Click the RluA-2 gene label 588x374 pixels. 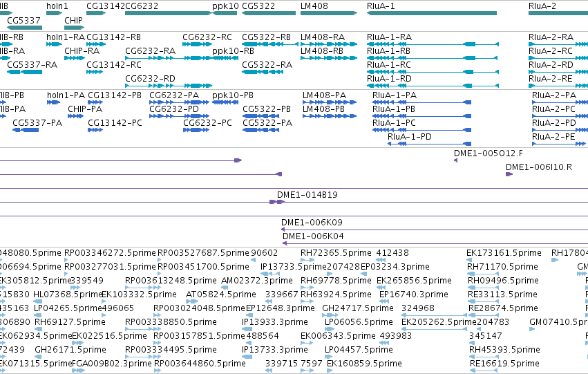coord(542,6)
